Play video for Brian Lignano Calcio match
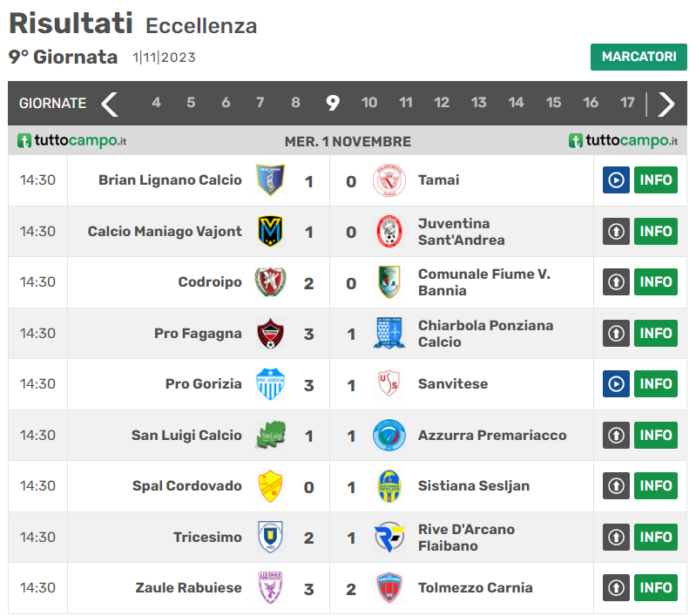 pyautogui.click(x=616, y=180)
